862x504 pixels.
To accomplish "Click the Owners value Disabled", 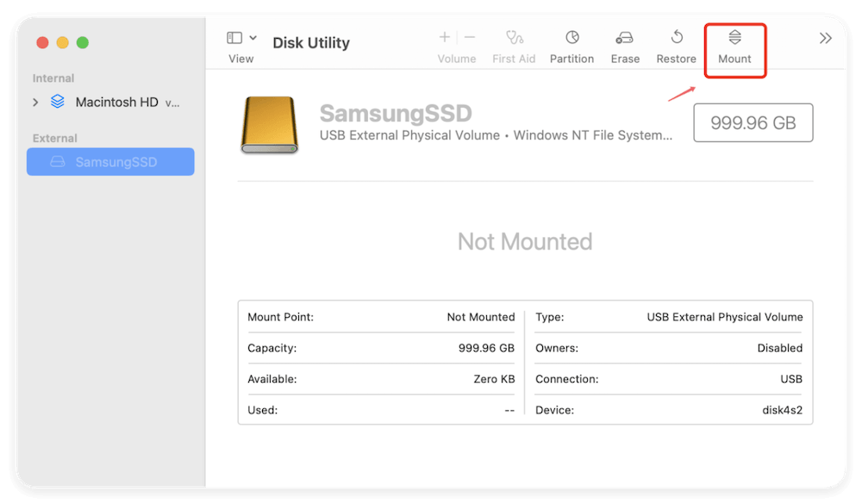I will coord(779,348).
